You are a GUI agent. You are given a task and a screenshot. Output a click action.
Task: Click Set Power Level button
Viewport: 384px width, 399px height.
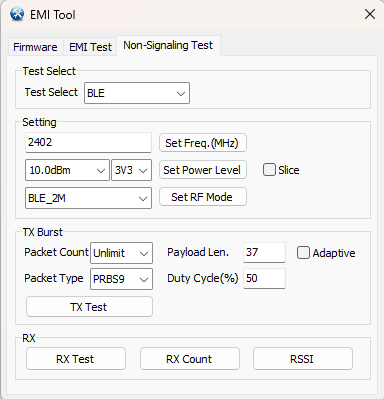(203, 170)
